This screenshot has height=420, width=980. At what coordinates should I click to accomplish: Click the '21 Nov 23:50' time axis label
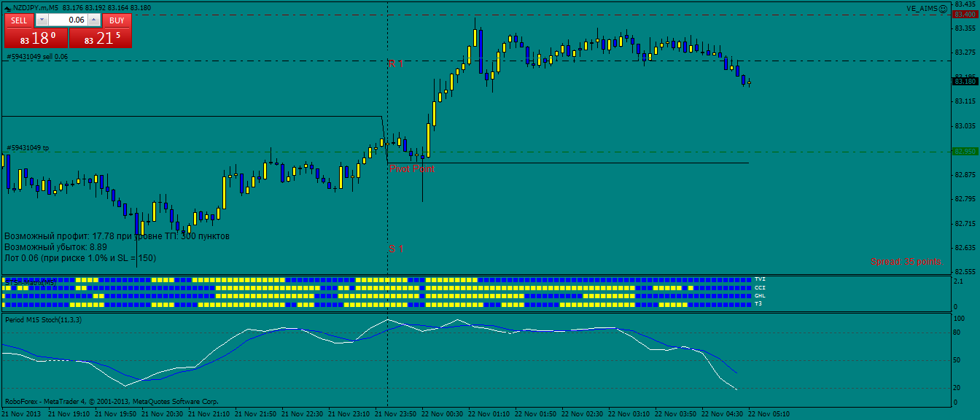(x=397, y=414)
